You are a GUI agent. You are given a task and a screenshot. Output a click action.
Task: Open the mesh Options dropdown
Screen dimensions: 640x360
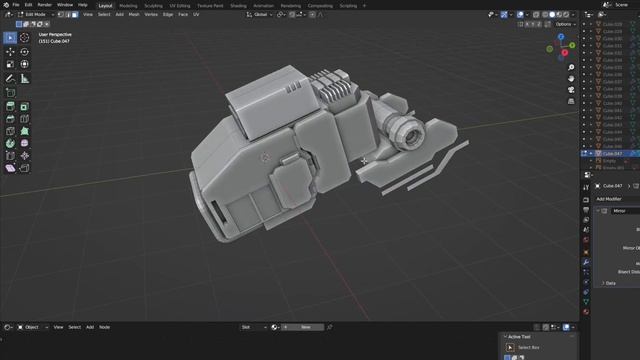pyautogui.click(x=565, y=24)
